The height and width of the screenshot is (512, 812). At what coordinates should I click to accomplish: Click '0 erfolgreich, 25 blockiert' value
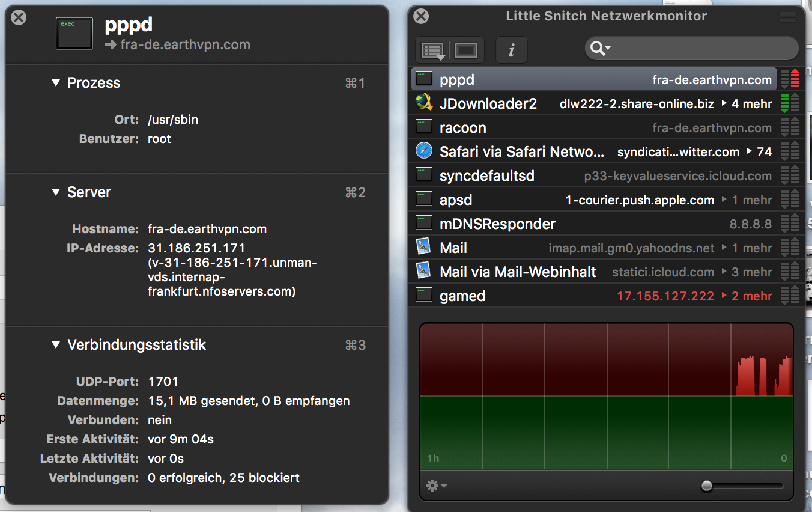coord(223,478)
